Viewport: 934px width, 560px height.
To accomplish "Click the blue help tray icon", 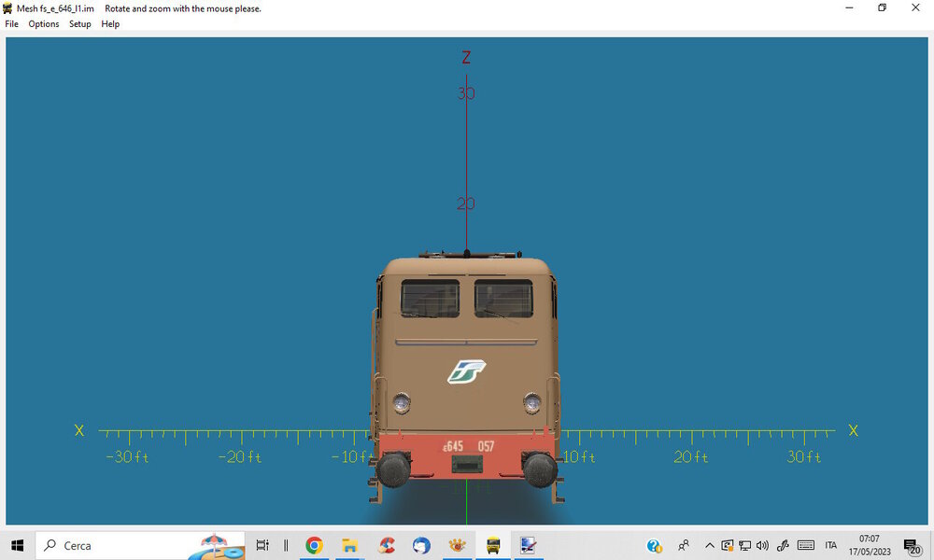I will (654, 545).
